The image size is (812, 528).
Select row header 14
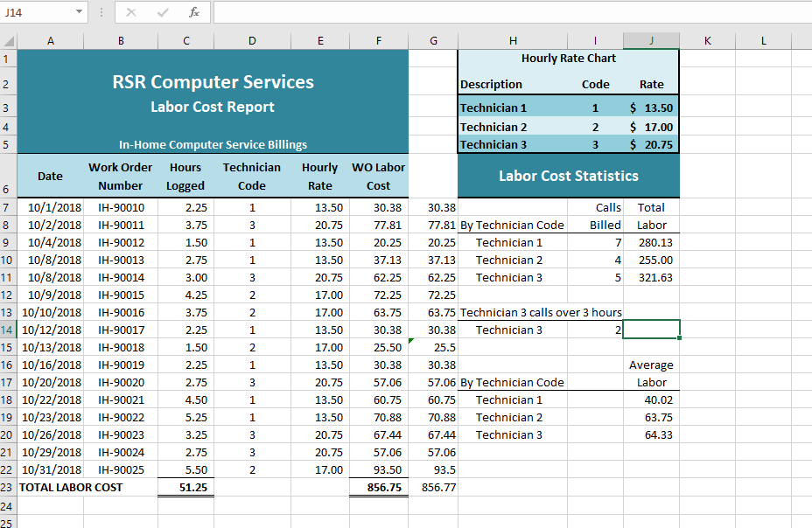click(x=8, y=330)
